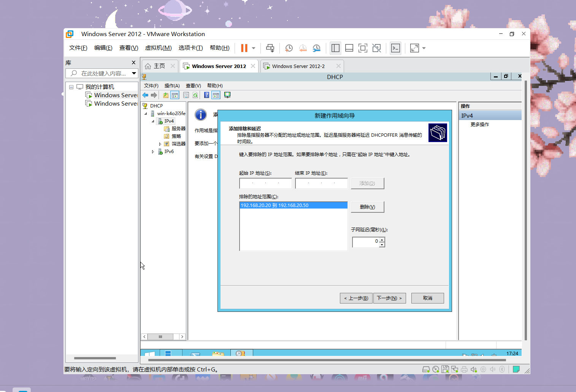This screenshot has height=392, width=576.
Task: Open VMware 编辑(E) menu
Action: pyautogui.click(x=103, y=48)
